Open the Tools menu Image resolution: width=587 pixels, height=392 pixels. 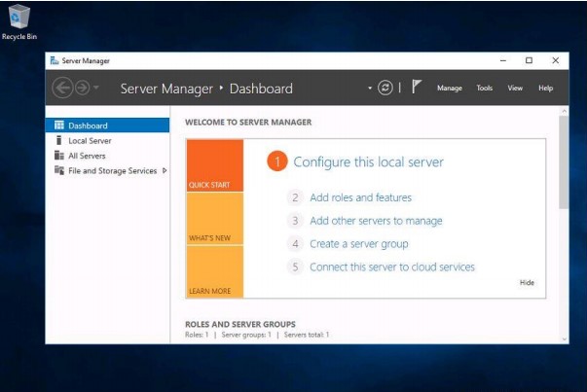(484, 89)
